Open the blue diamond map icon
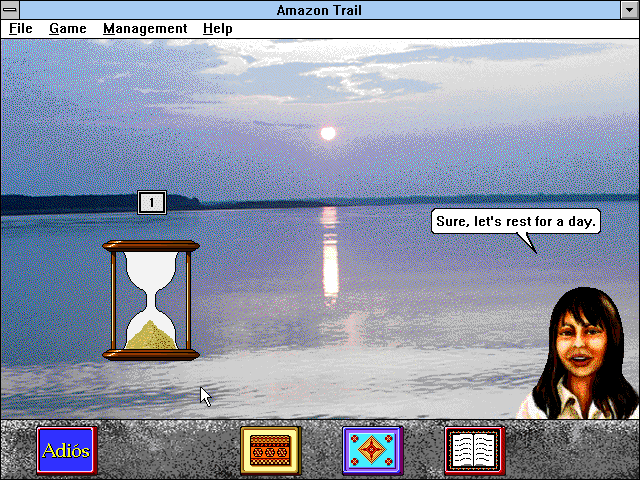The width and height of the screenshot is (640, 480). (x=373, y=451)
